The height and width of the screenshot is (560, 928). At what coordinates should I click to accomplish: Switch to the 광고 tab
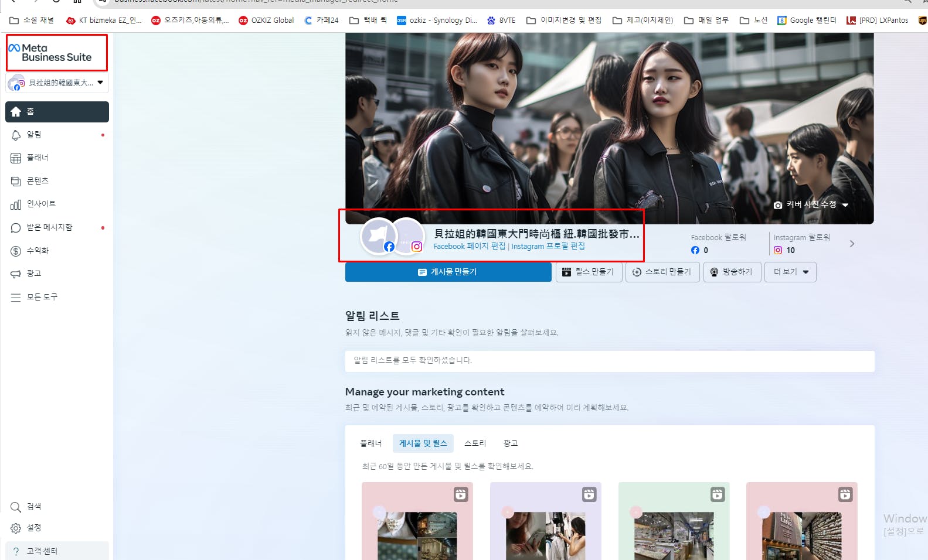[510, 443]
